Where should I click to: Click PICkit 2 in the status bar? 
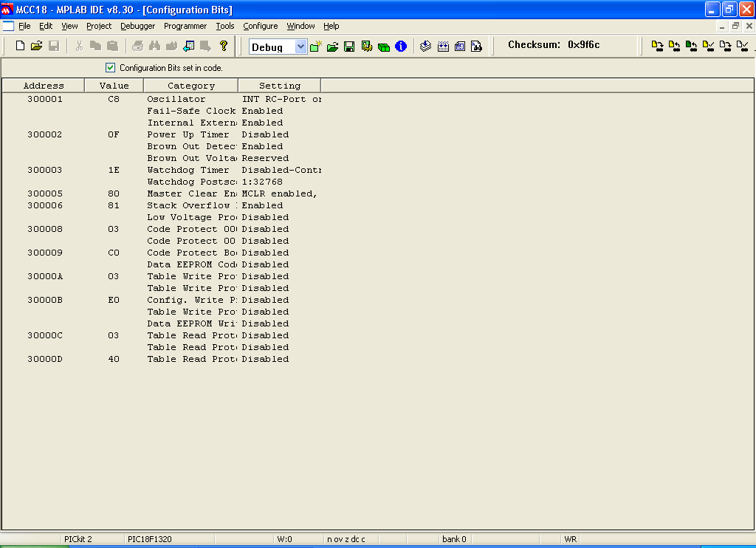pyautogui.click(x=78, y=539)
